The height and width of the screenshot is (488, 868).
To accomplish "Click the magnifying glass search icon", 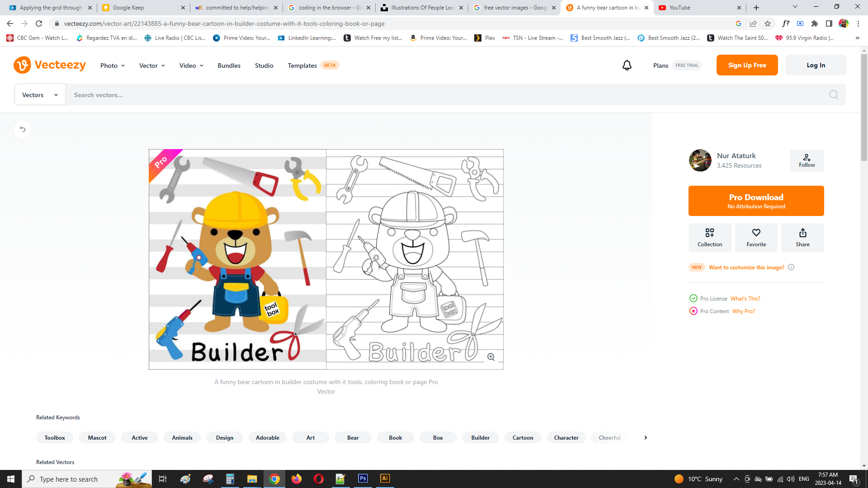I will click(x=834, y=95).
